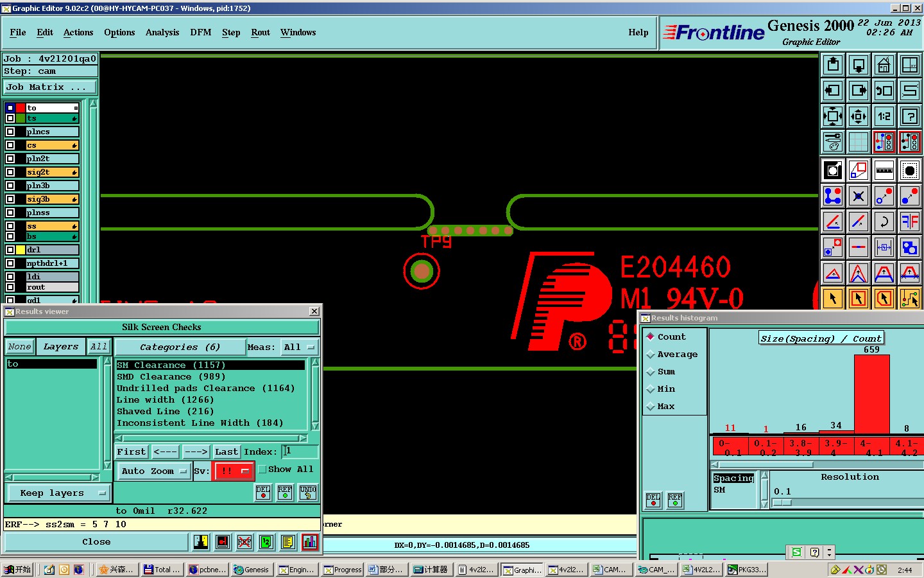
Task: Click the UNDO icon in Results viewer
Action: coord(307,493)
